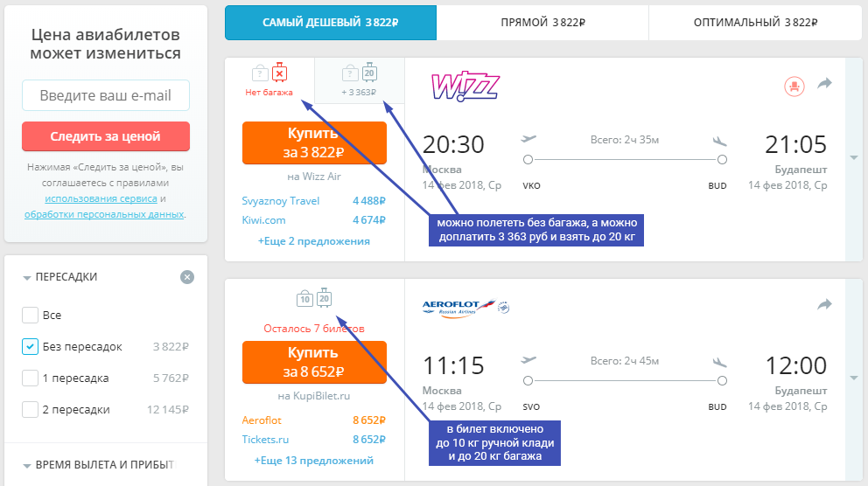
Task: Click the Wizz Air logo
Action: click(465, 87)
